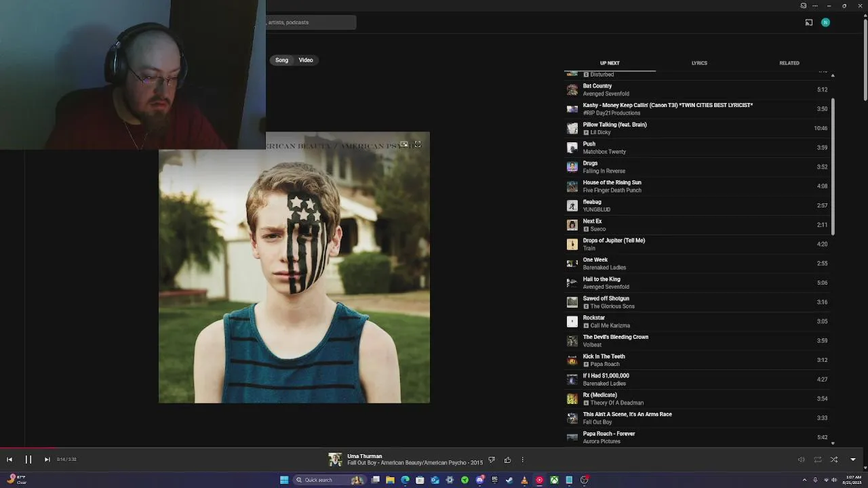Play Push by Matchbox Twenty
The width and height of the screenshot is (868, 488).
click(x=697, y=148)
